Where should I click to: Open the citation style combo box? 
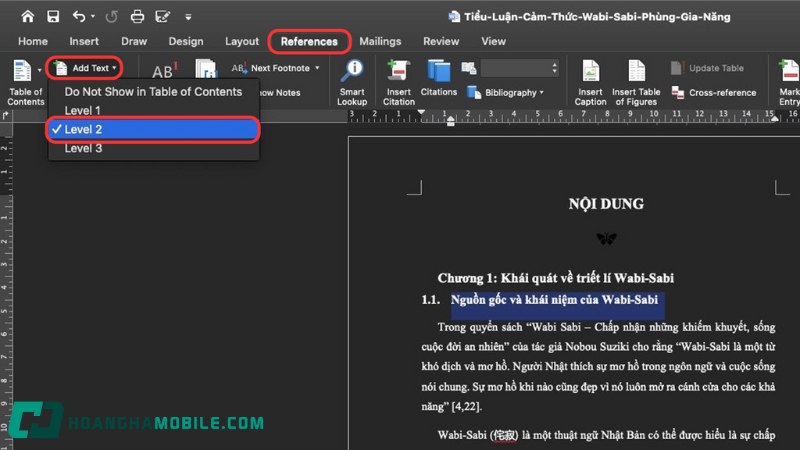(x=519, y=68)
